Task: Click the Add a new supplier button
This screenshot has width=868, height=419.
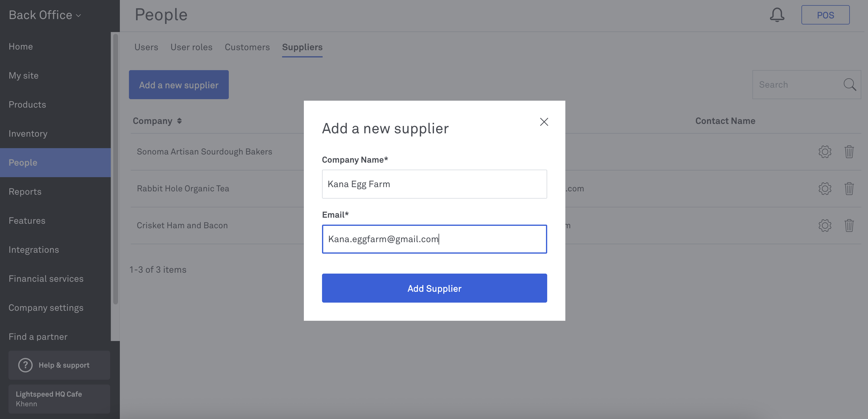Action: point(179,84)
